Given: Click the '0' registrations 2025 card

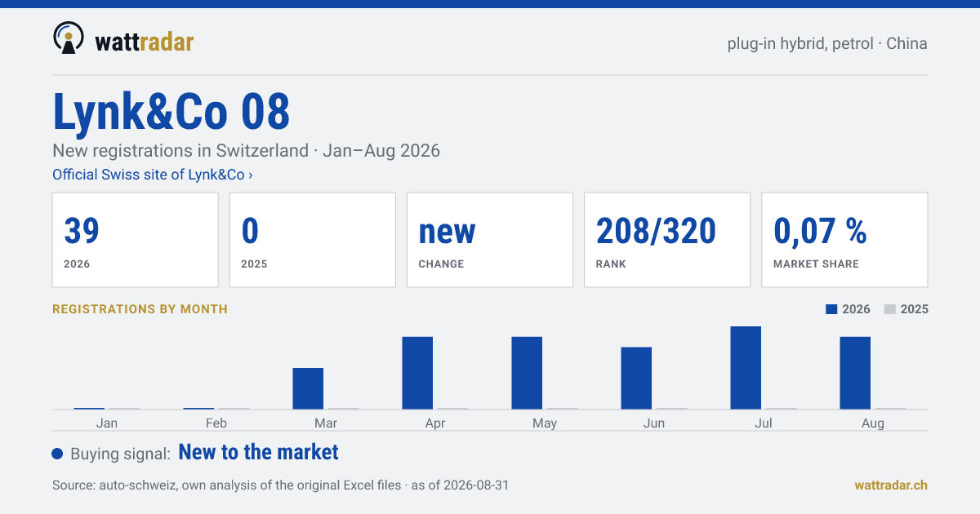Looking at the screenshot, I should pos(313,240).
